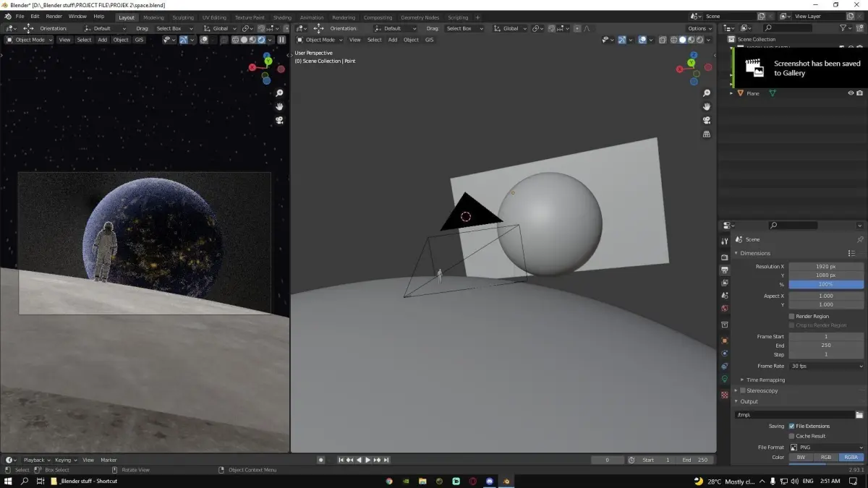Toggle X-ray in right viewport
Image resolution: width=868 pixels, height=488 pixels.
click(662, 40)
